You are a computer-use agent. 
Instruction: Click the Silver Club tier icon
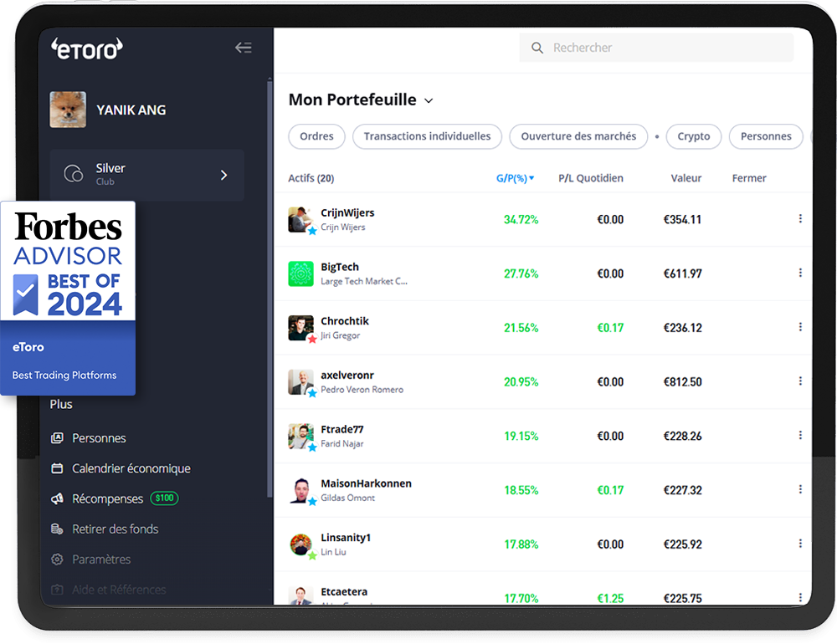[74, 174]
